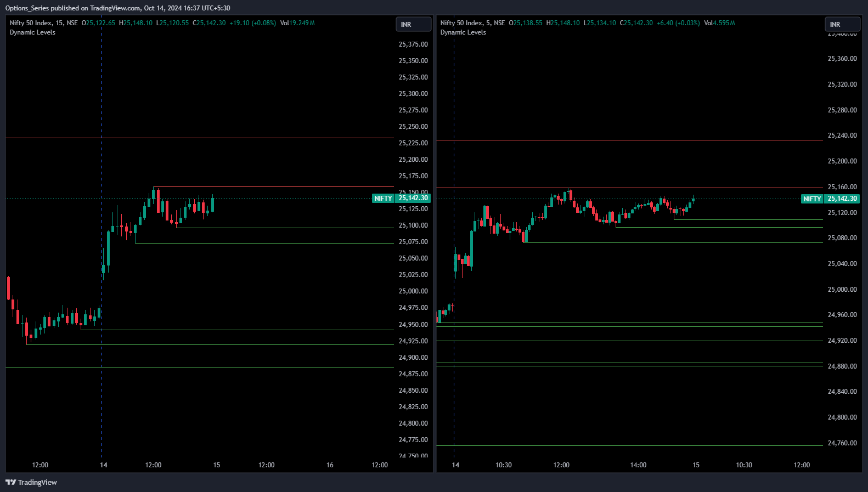Click the date 16 on the time axis
This screenshot has width=868, height=492.
(x=330, y=465)
